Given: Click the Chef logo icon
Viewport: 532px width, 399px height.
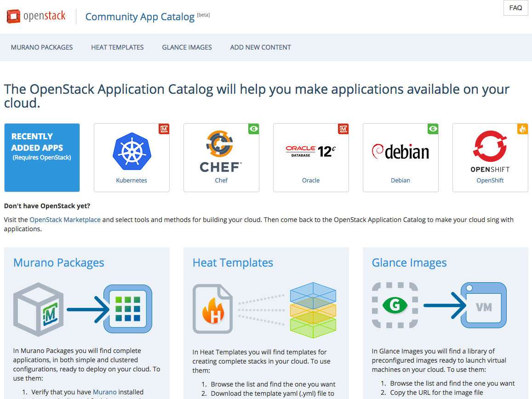Looking at the screenshot, I should coord(221,152).
